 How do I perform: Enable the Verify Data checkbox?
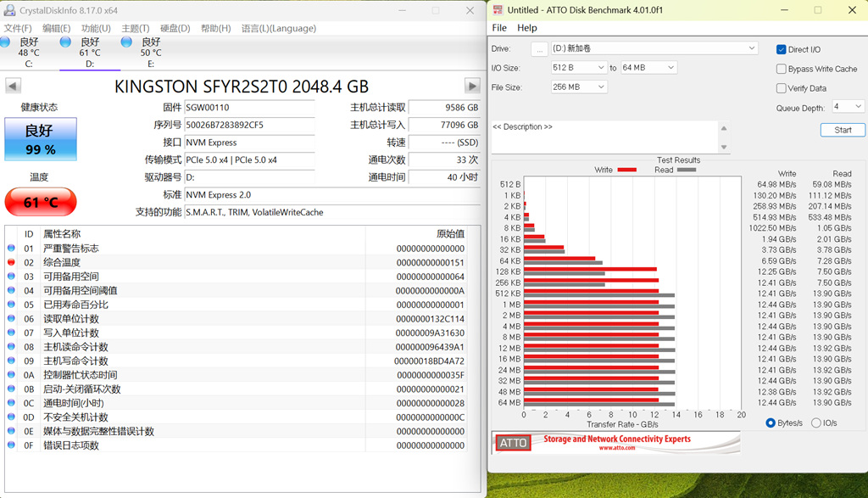[781, 88]
